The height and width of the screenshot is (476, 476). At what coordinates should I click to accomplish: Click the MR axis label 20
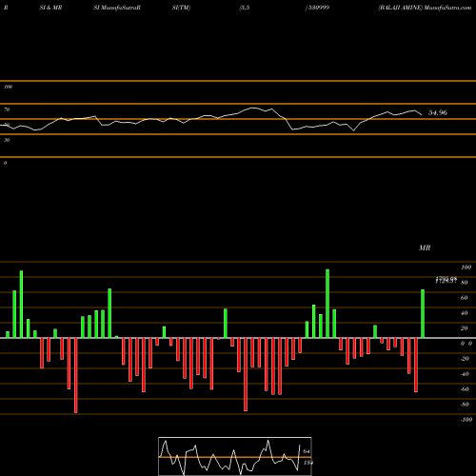coord(465,328)
